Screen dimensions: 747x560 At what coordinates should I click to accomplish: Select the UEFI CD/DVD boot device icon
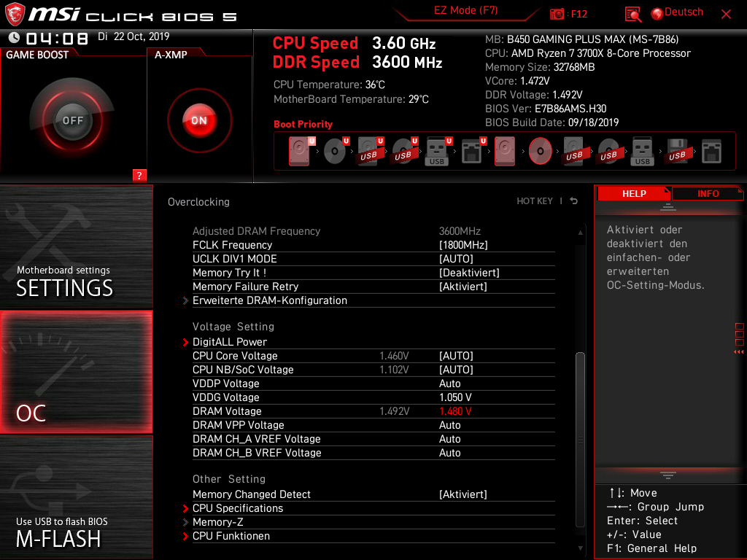(336, 151)
